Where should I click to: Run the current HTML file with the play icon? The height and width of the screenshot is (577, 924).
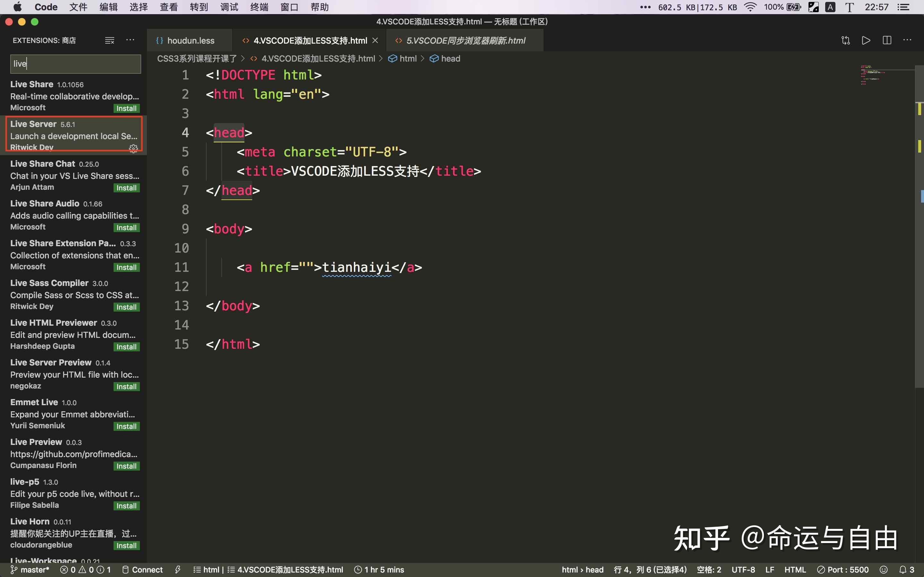pos(866,40)
